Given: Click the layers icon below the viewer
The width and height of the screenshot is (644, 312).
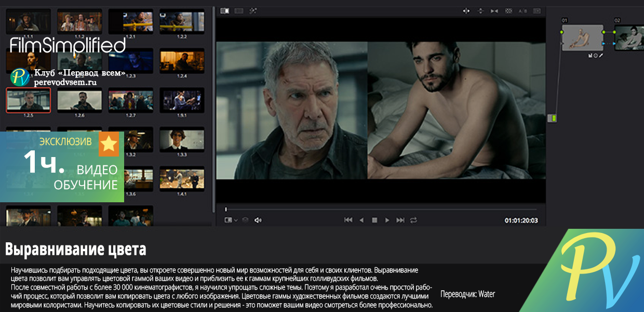Looking at the screenshot, I should coord(246,220).
